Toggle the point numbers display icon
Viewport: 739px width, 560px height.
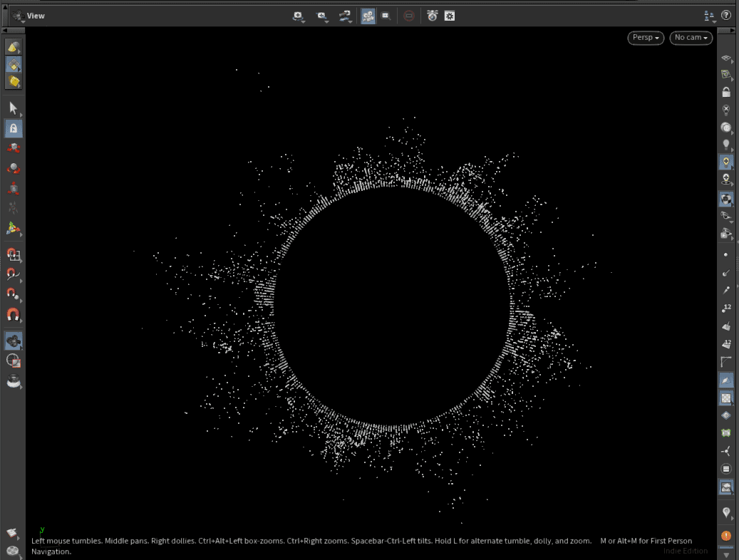pos(726,308)
